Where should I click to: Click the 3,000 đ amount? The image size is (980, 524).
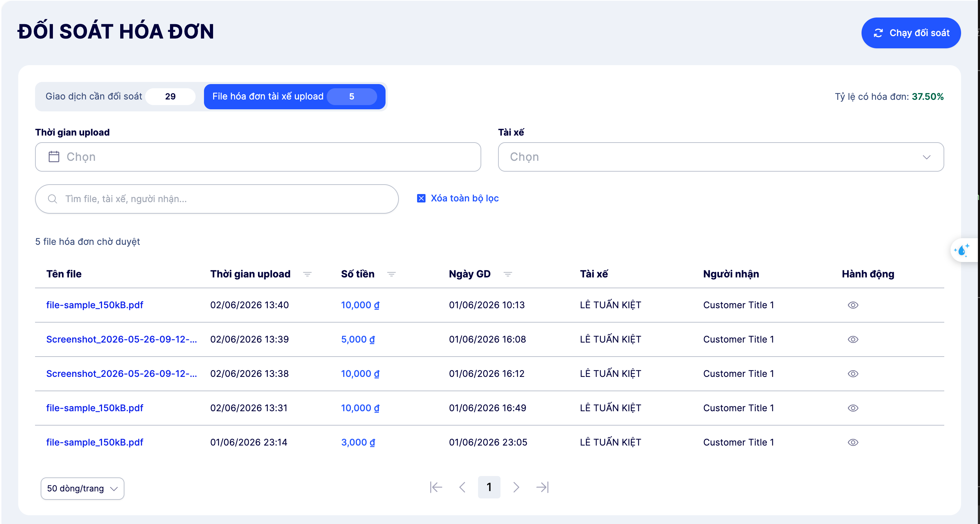click(358, 442)
